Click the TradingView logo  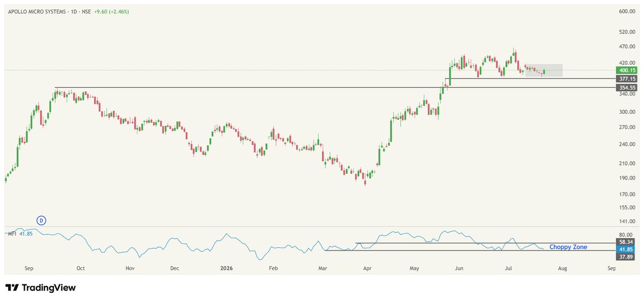[41, 288]
